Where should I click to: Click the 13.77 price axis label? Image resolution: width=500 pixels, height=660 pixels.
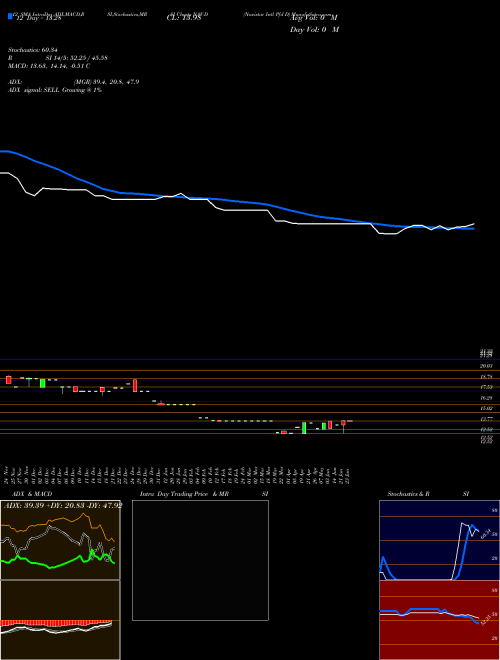[487, 419]
